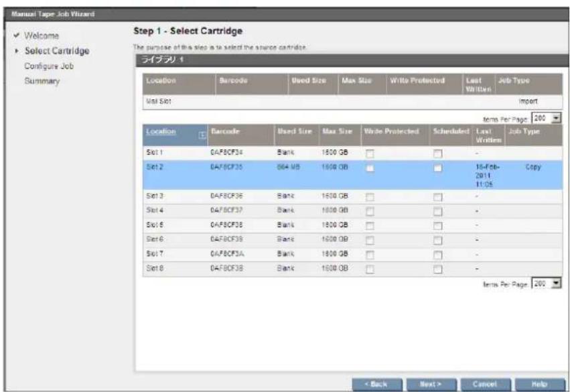This screenshot has height=392, width=570.
Task: Select the Slot 6 row
Action: 352,240
